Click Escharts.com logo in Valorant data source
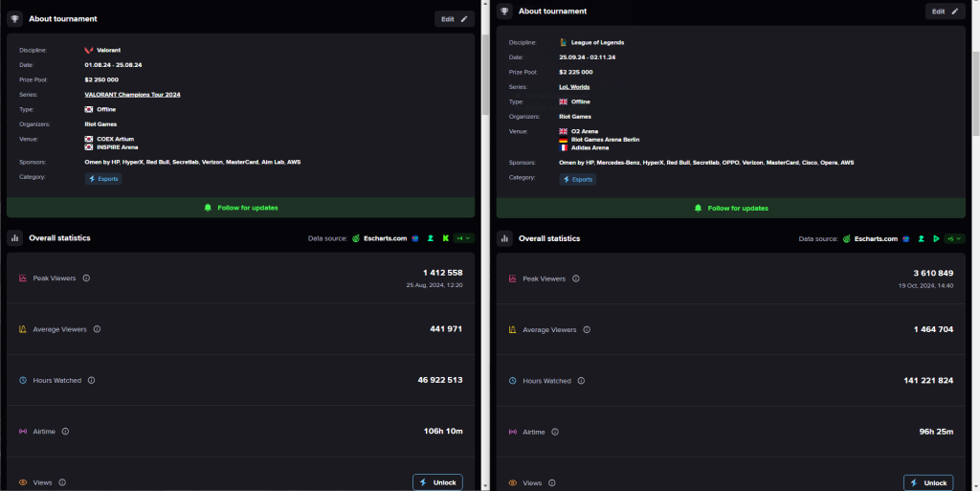Image resolution: width=980 pixels, height=491 pixels. (381, 238)
